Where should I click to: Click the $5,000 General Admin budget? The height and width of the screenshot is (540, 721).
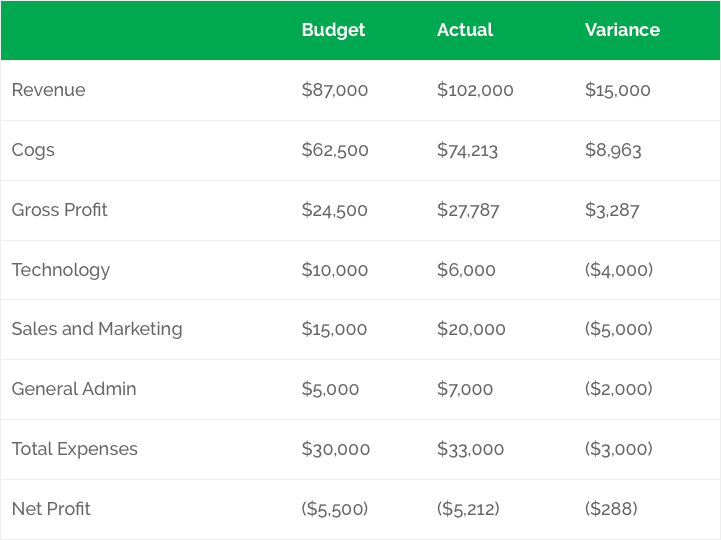tap(330, 389)
